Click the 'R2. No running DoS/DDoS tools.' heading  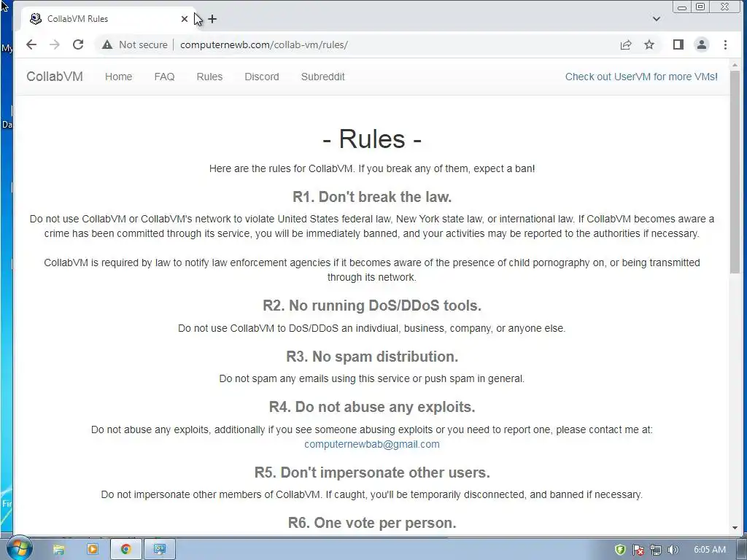pyautogui.click(x=371, y=306)
